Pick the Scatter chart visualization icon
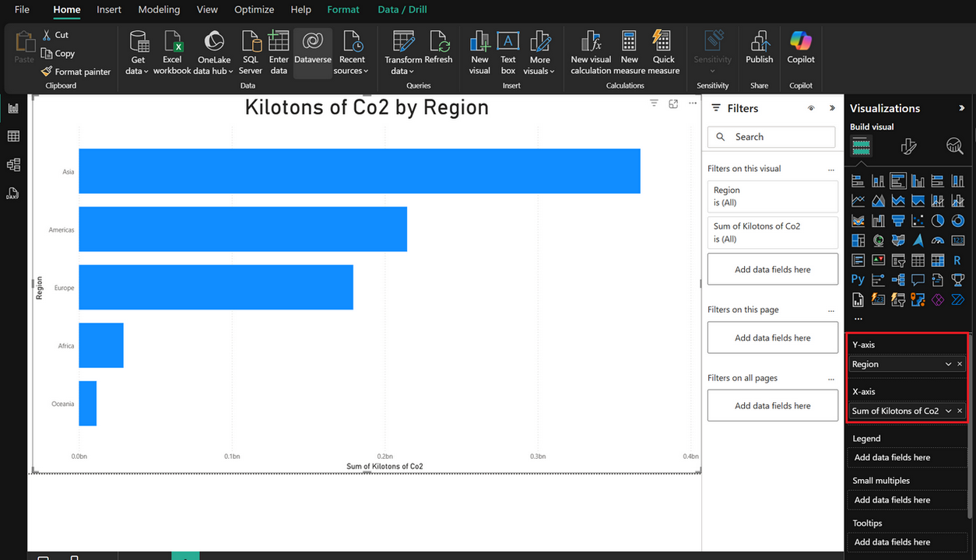The width and height of the screenshot is (976, 560). (x=918, y=221)
